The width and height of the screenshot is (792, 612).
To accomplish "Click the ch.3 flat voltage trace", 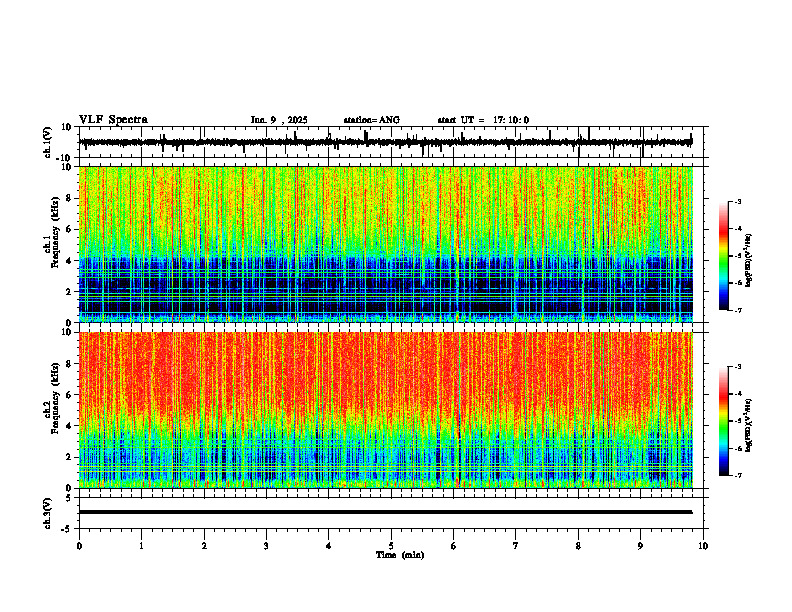I will (x=385, y=512).
